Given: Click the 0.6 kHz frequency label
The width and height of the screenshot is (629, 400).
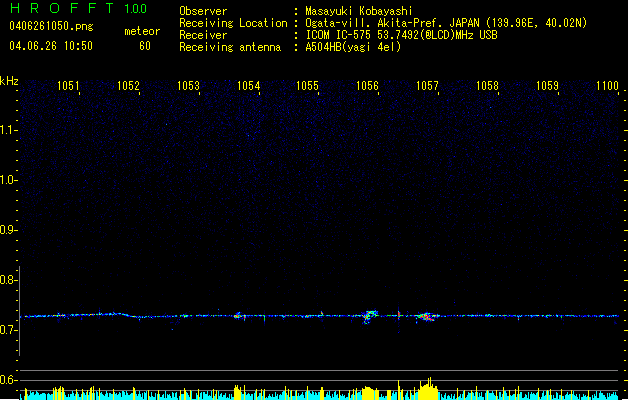Looking at the screenshot, I should pos(8,380).
